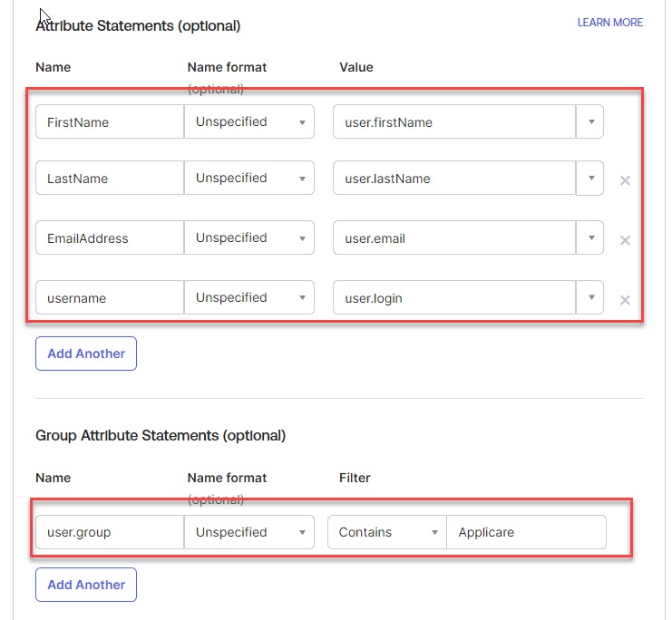
Task: Expand value dropdown arrow for user.firstName
Action: pyautogui.click(x=590, y=121)
